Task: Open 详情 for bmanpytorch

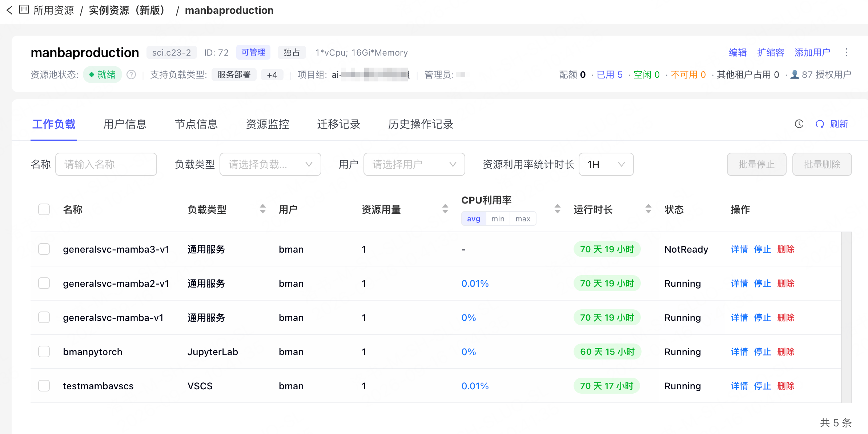Action: click(739, 352)
